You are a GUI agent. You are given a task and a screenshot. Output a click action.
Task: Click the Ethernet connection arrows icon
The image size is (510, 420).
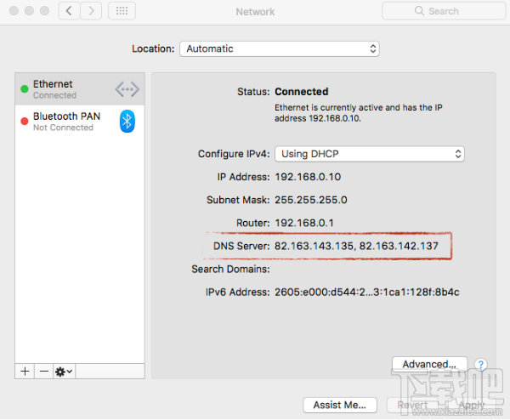127,88
